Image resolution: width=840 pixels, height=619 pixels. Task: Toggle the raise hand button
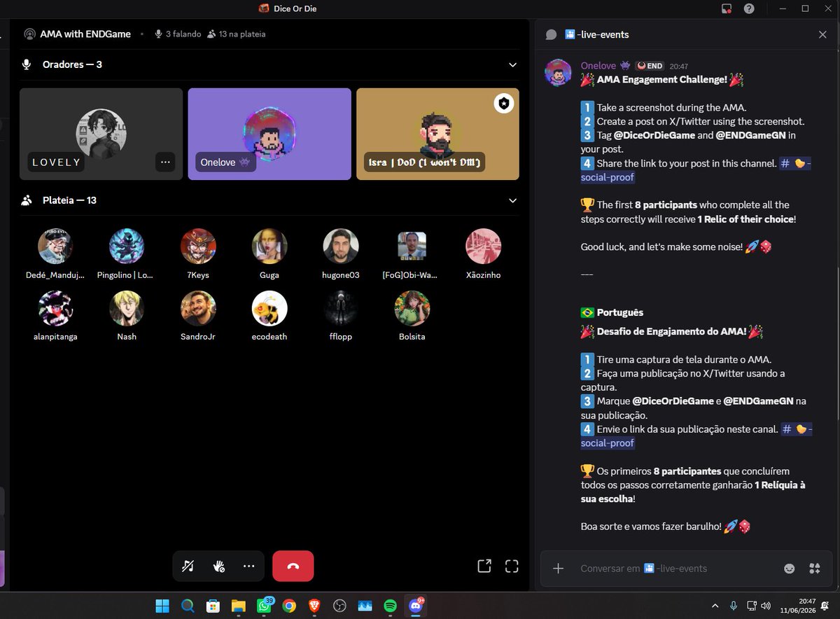pyautogui.click(x=218, y=566)
